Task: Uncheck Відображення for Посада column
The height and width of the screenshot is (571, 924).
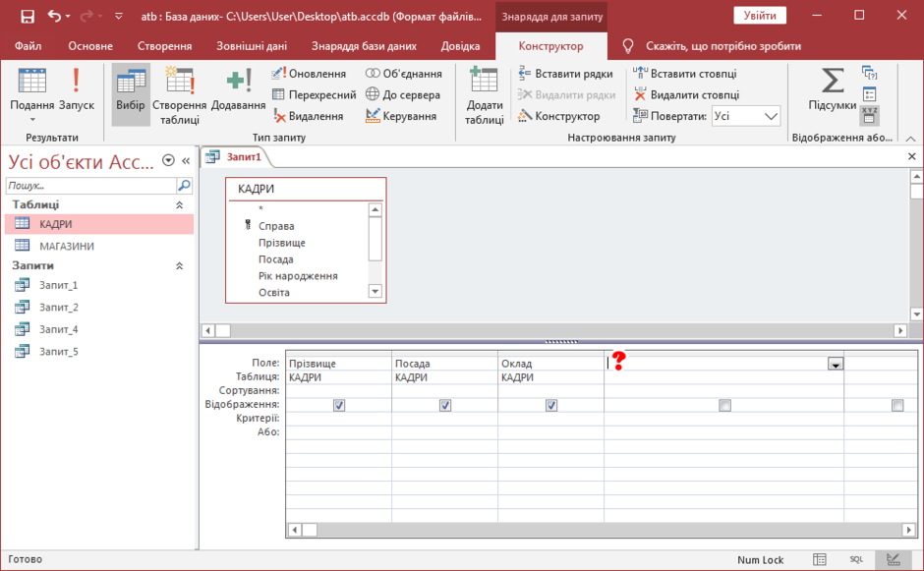Action: [445, 406]
